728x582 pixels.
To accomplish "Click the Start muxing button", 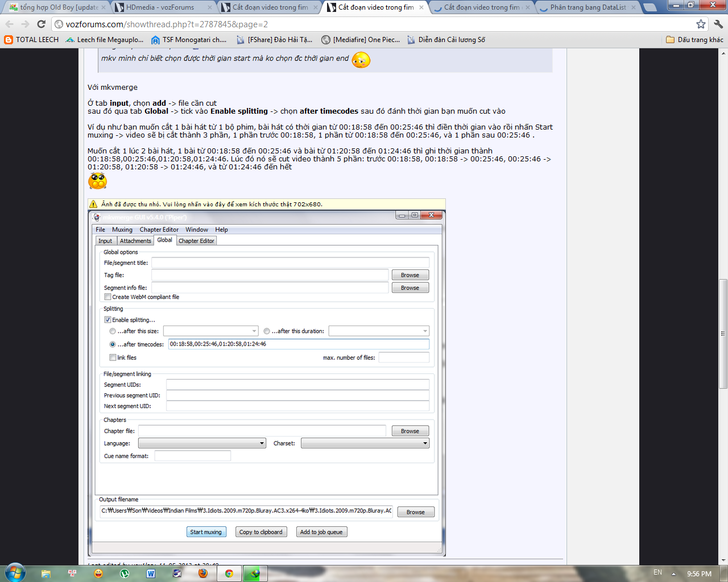I will 206,532.
